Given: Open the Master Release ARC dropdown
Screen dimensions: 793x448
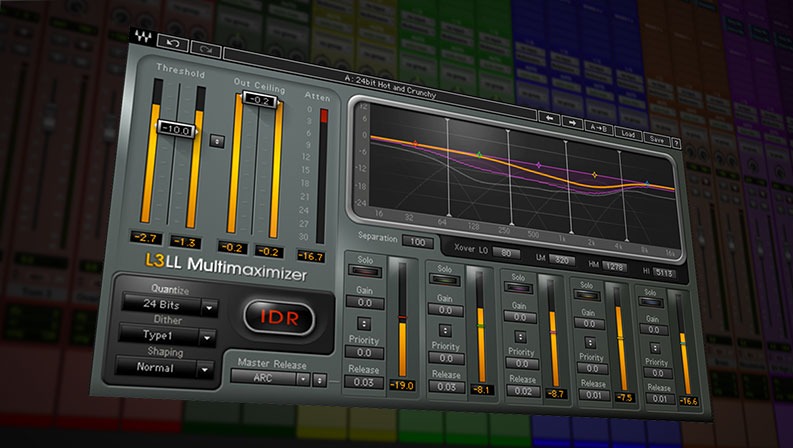Looking at the screenshot, I should (270, 378).
